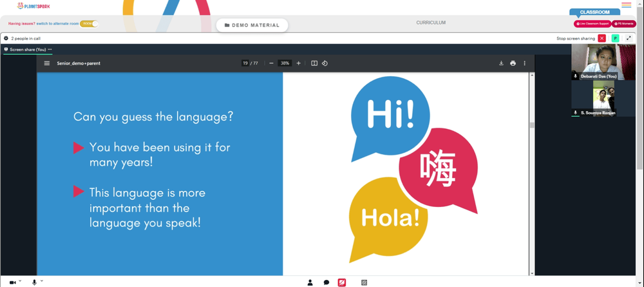Click the fit to page icon
Screen dimensions: 644x287
314,63
